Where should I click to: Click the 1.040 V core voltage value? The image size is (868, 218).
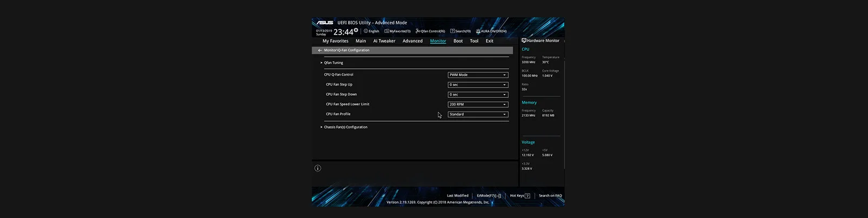tap(547, 76)
